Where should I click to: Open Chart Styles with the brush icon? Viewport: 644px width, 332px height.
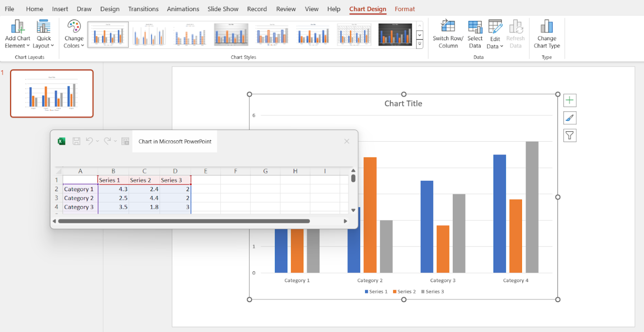[x=570, y=118]
